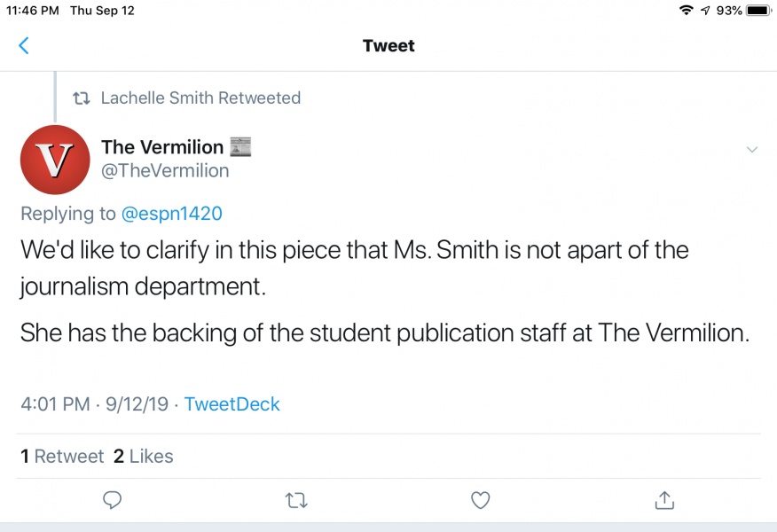Expand the tweet options chevron
This screenshot has width=777, height=532.
[752, 149]
